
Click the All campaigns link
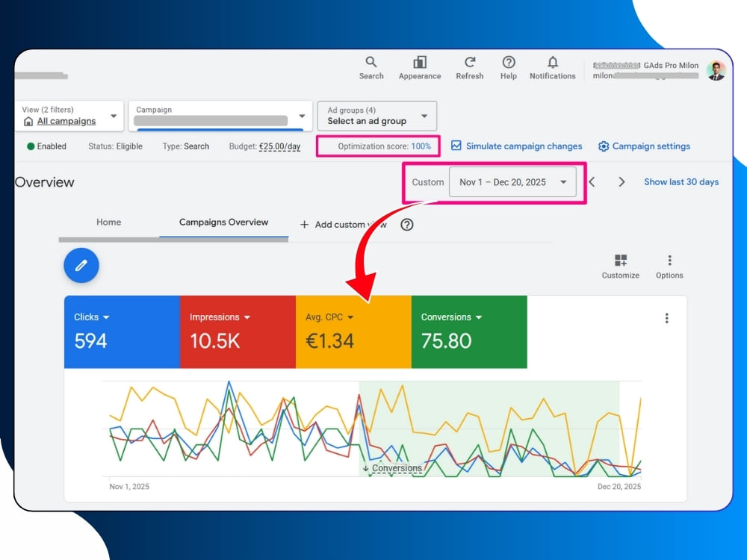(66, 121)
